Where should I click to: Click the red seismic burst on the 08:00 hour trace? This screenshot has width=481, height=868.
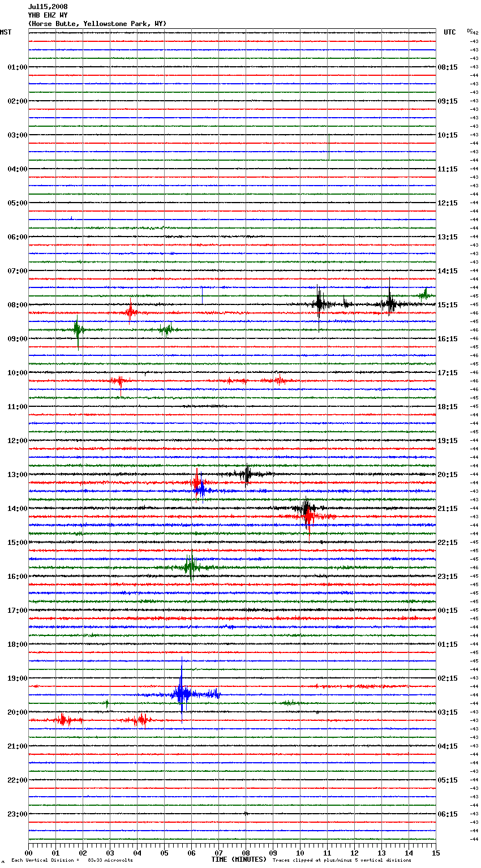click(x=131, y=311)
